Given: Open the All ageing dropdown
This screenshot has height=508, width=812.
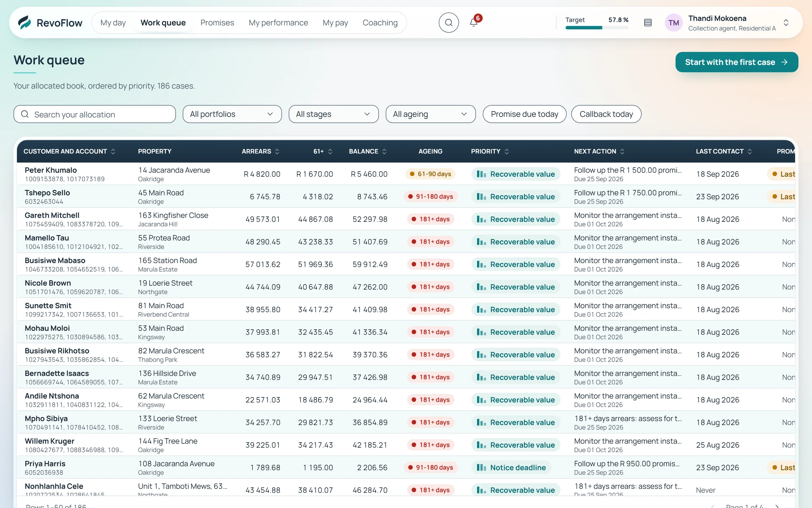Looking at the screenshot, I should click(430, 114).
